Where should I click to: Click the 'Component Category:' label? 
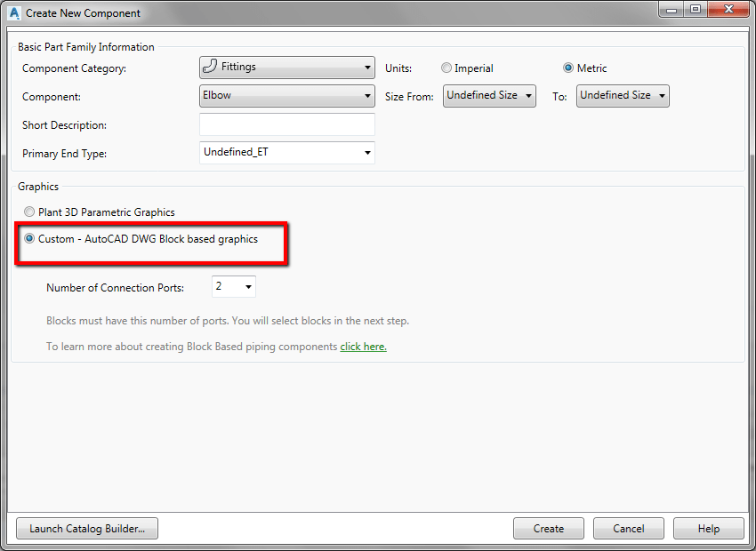pyautogui.click(x=74, y=68)
